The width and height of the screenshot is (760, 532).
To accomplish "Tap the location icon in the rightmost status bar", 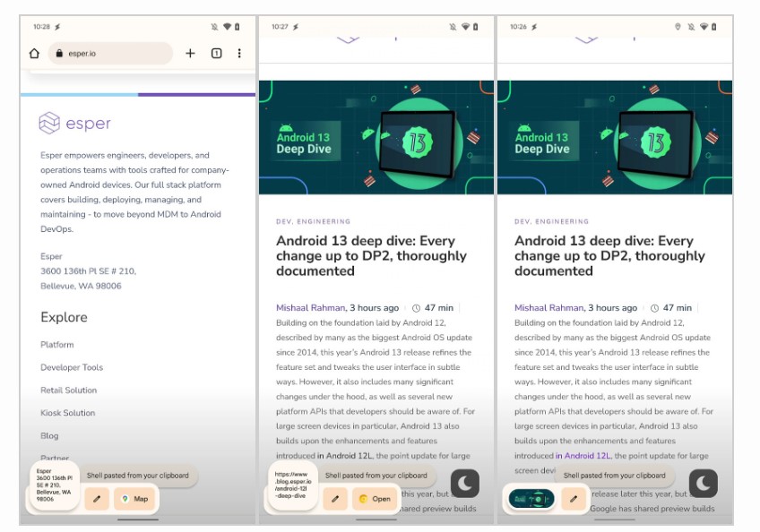I will [678, 27].
